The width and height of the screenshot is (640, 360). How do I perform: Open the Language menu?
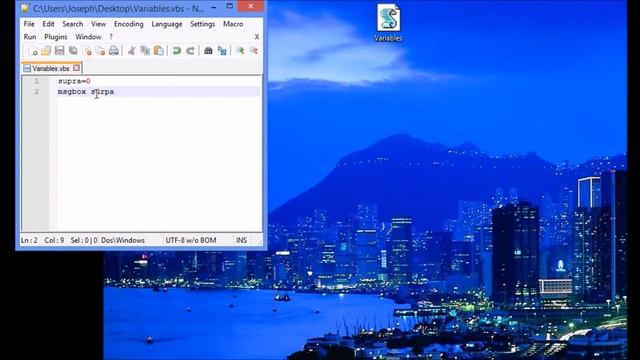coord(167,24)
